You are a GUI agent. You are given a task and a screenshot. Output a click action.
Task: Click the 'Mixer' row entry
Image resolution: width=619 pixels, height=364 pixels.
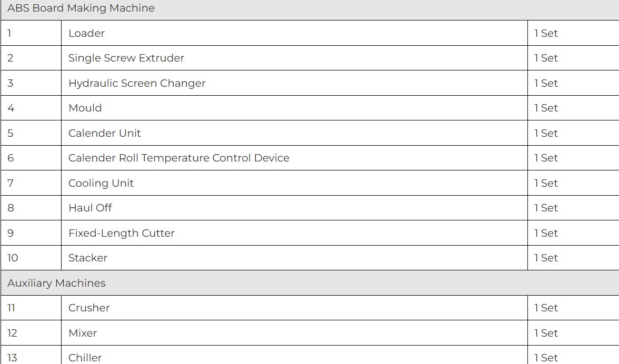pos(83,333)
